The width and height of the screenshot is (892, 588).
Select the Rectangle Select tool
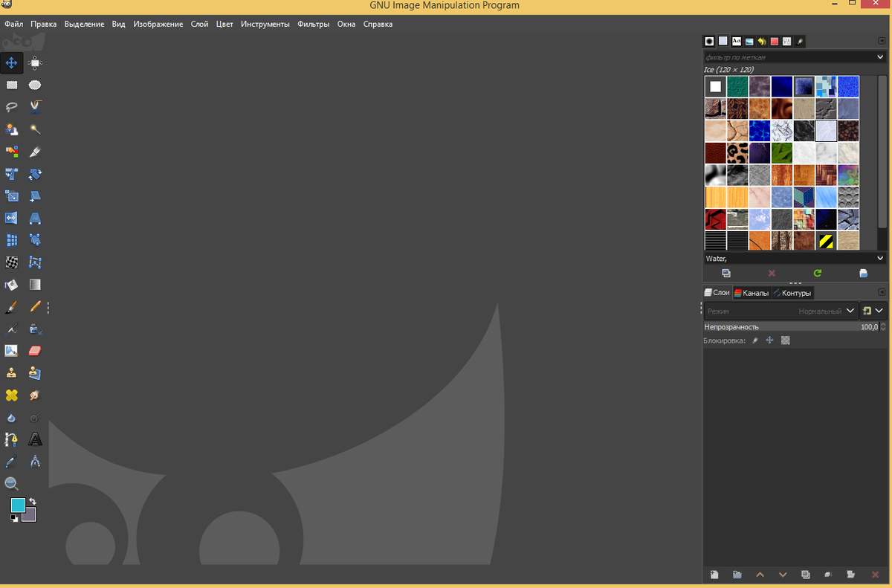pyautogui.click(x=12, y=85)
